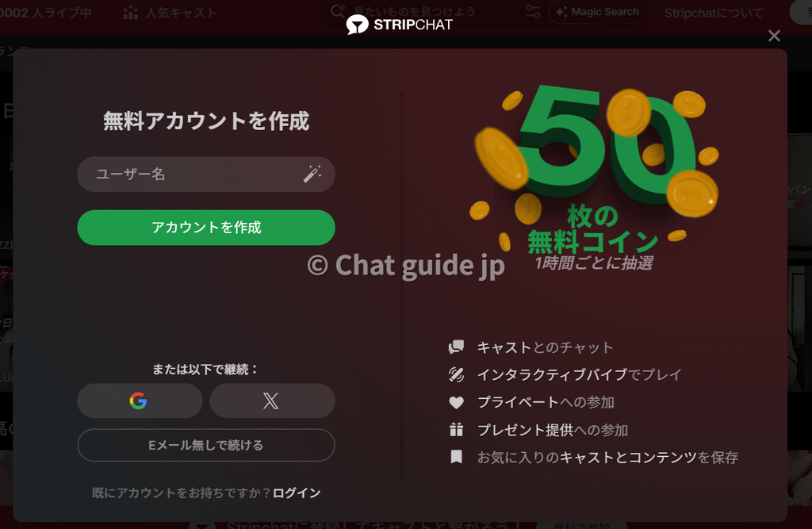
Task: Open the Magic Search button
Action: coord(597,12)
